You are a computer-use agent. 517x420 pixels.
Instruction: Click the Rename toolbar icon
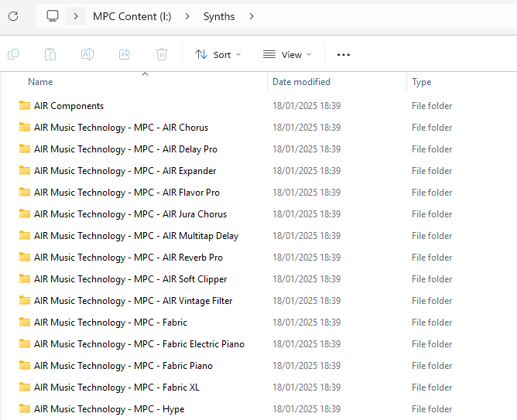tap(87, 54)
